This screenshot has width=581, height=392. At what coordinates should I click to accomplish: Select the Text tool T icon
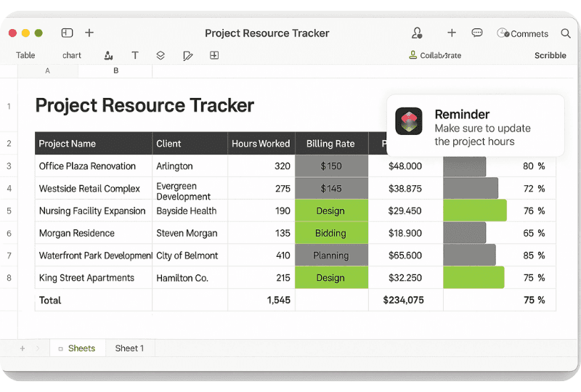(135, 56)
